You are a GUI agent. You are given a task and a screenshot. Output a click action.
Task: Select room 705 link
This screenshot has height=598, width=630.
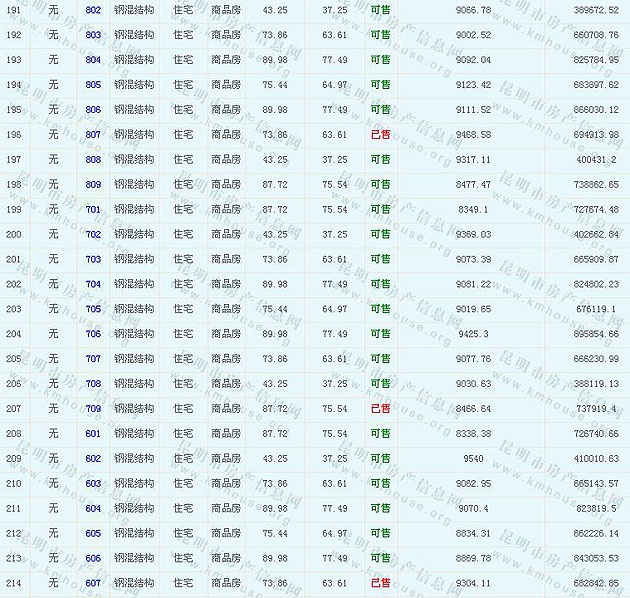tap(93, 309)
